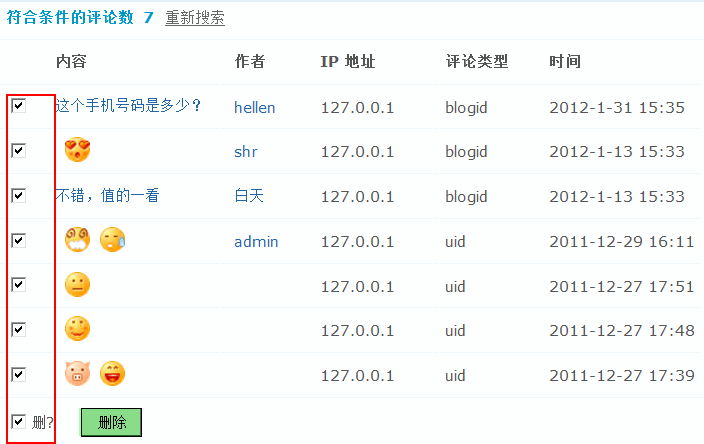Click the dizzy swirl-eyes emoji in admin's comment

point(77,239)
